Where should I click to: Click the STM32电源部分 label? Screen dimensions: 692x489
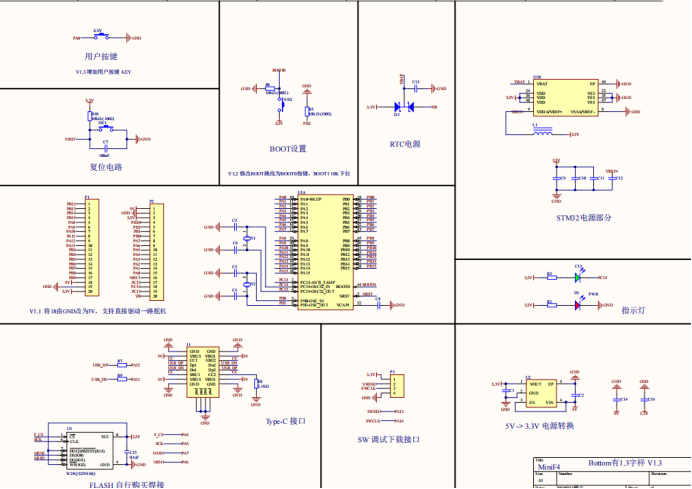coord(583,218)
